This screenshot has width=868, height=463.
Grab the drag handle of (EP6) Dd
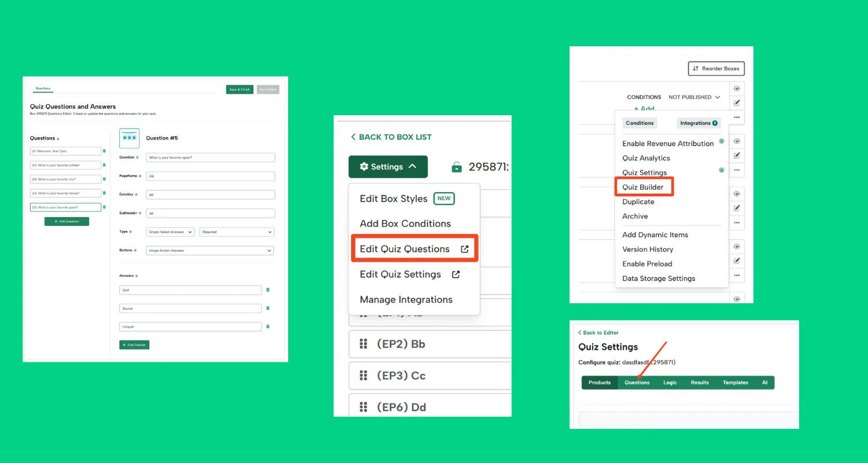(364, 407)
